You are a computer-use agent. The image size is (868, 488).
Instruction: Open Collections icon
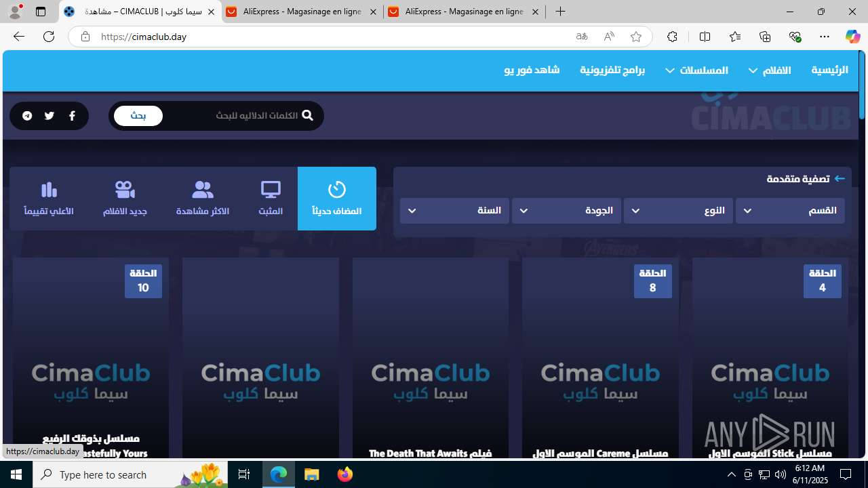pos(765,37)
